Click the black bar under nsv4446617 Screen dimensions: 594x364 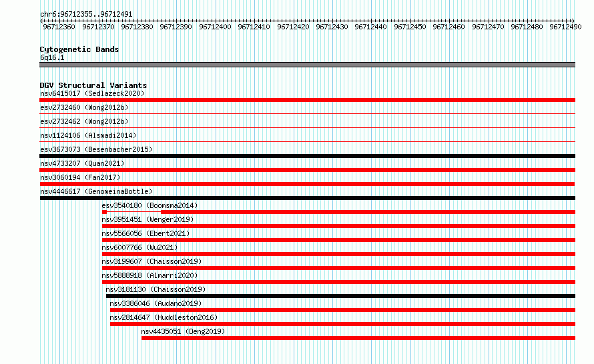pyautogui.click(x=307, y=198)
